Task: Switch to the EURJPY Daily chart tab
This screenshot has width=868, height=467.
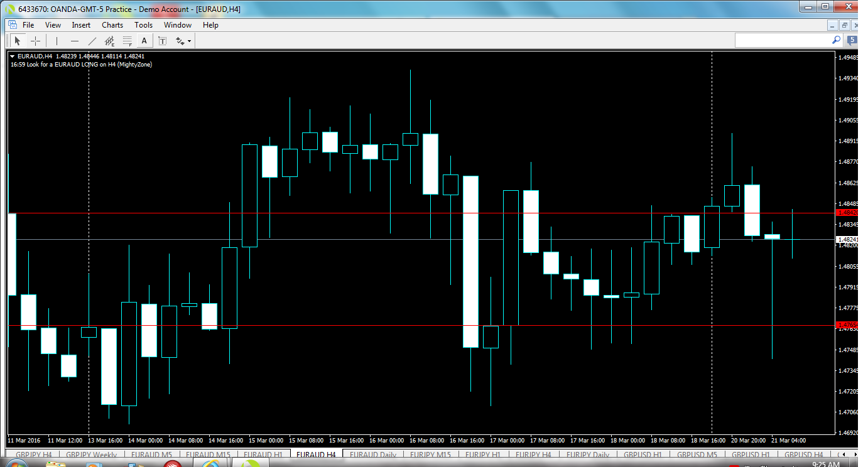Action: click(588, 454)
